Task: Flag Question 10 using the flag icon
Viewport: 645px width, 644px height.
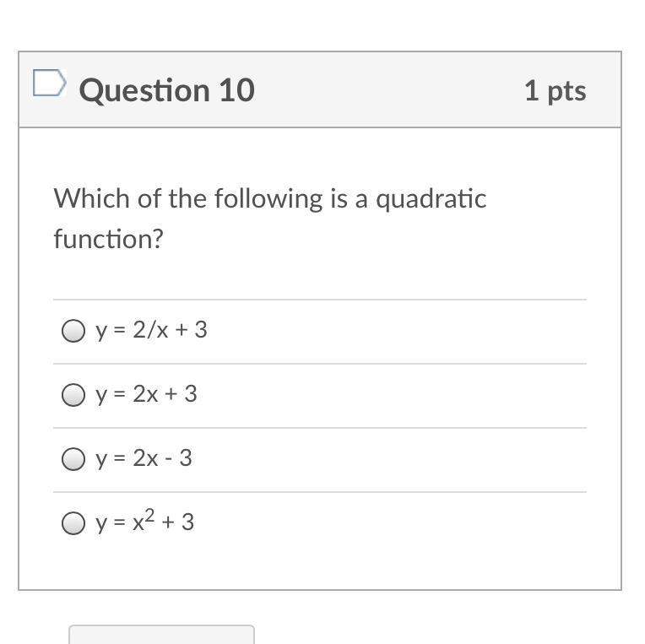Action: 49,84
